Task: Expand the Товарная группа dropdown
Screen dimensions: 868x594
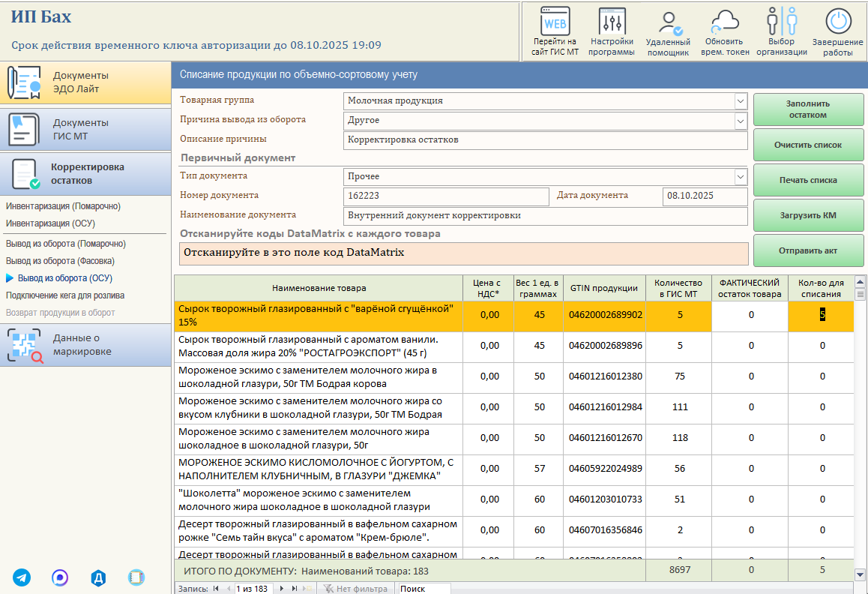Action: (740, 100)
